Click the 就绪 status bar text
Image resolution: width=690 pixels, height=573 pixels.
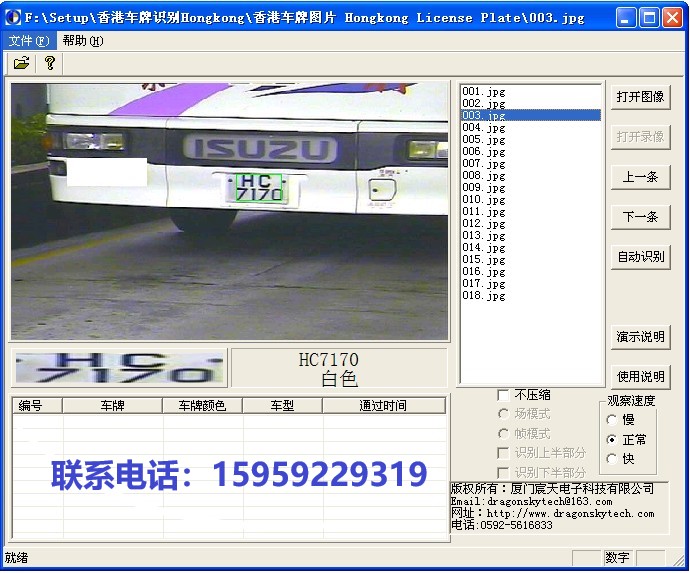[16, 558]
